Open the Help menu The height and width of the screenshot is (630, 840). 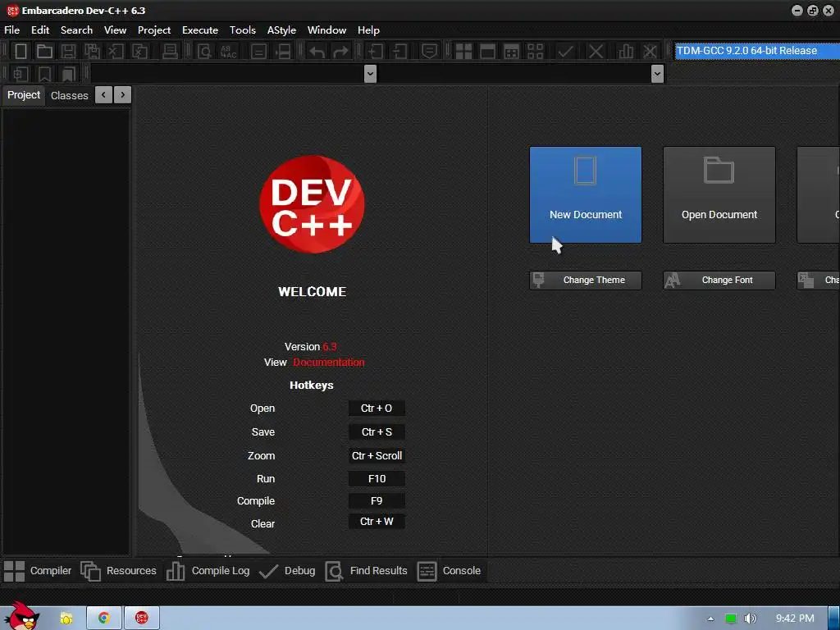pyautogui.click(x=368, y=30)
